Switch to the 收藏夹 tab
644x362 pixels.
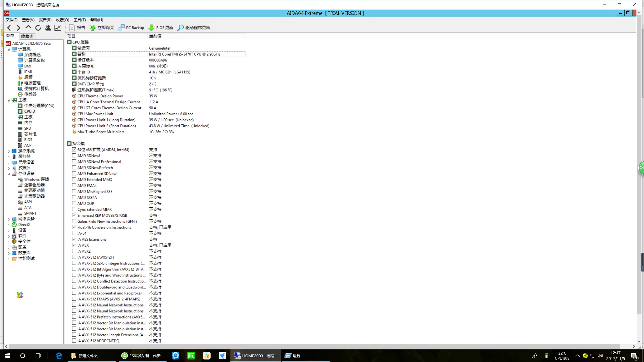point(27,36)
